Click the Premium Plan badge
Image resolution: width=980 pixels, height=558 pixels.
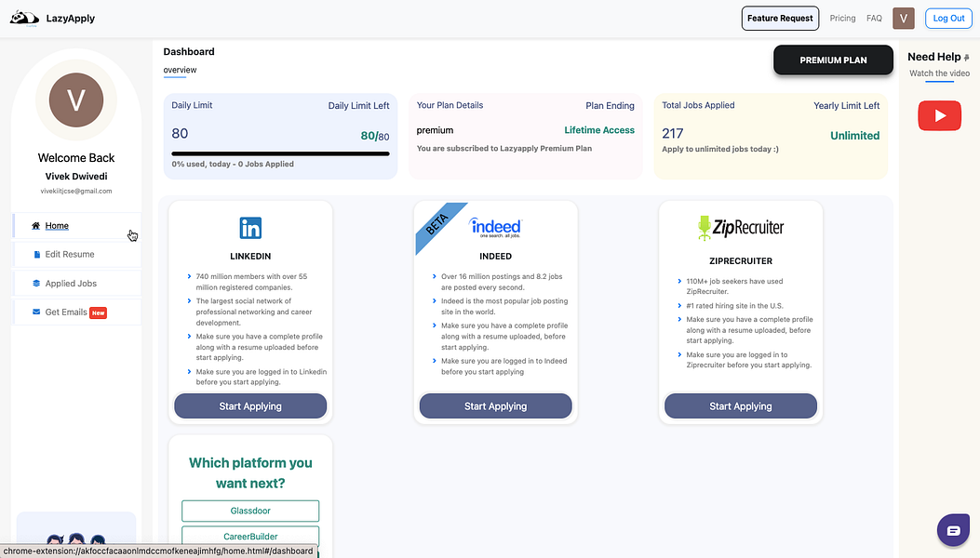pyautogui.click(x=832, y=60)
